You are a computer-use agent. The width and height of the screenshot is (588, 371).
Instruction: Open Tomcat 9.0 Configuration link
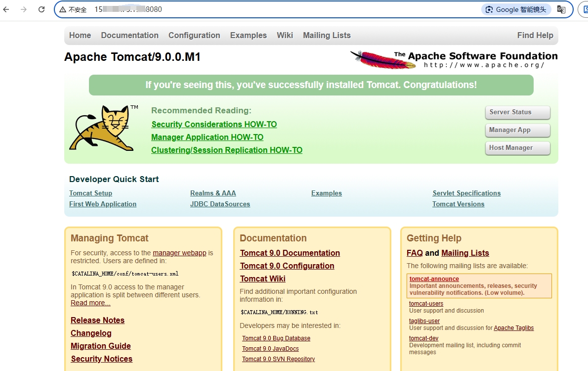click(287, 266)
